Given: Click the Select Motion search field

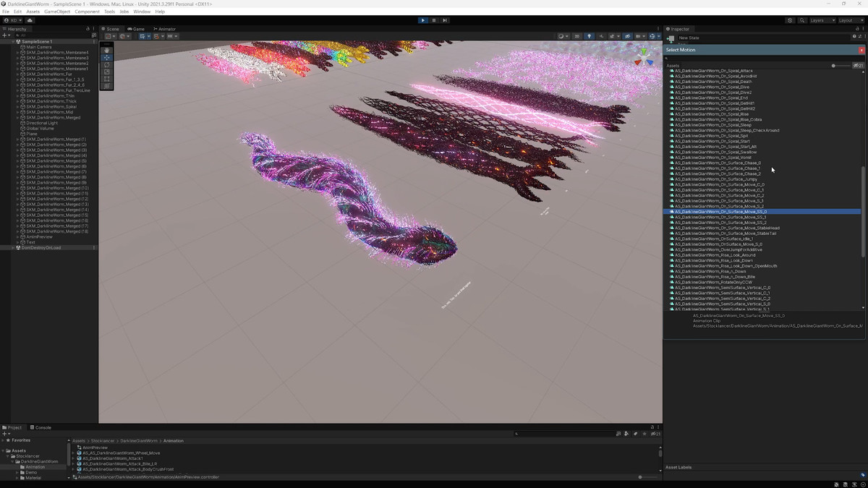Looking at the screenshot, I should 759,58.
